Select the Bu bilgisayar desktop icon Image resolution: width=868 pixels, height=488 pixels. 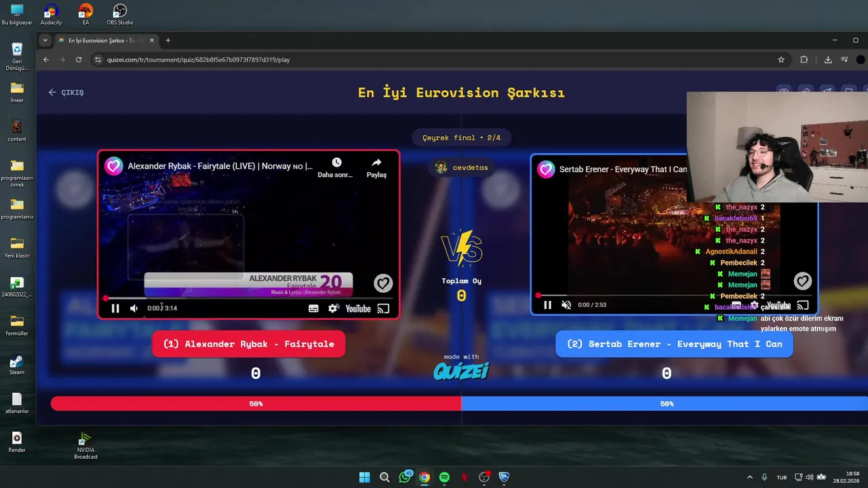17,14
